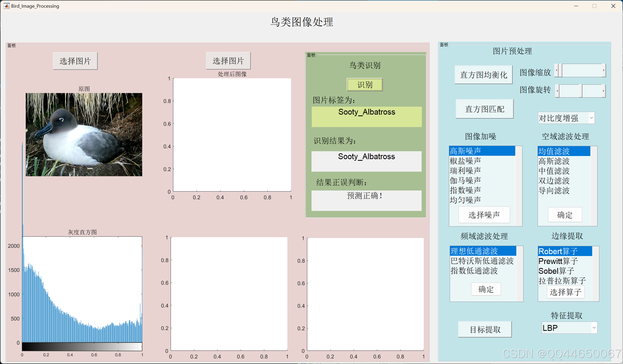Image resolution: width=623 pixels, height=364 pixels.
Task: Click the albatross original image
Action: pyautogui.click(x=84, y=135)
